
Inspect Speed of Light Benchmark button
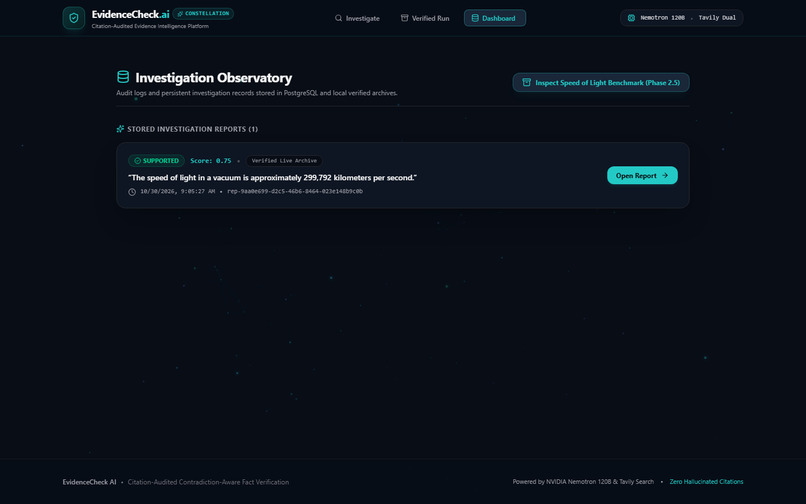601,82
